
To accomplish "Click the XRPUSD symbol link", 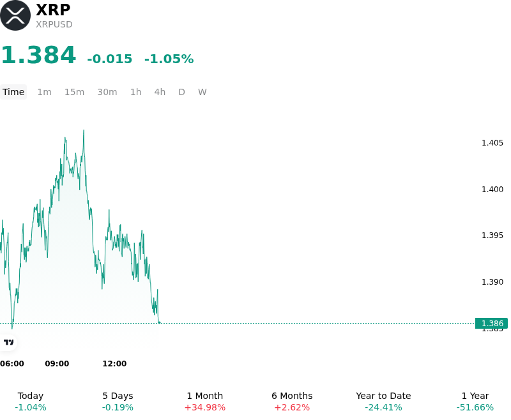I will [x=54, y=24].
